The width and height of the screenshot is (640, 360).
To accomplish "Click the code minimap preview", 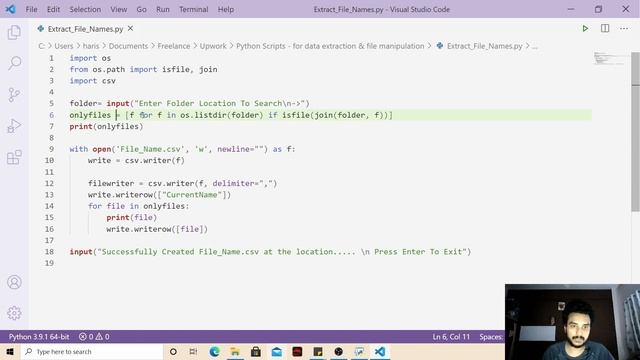I will [608, 59].
